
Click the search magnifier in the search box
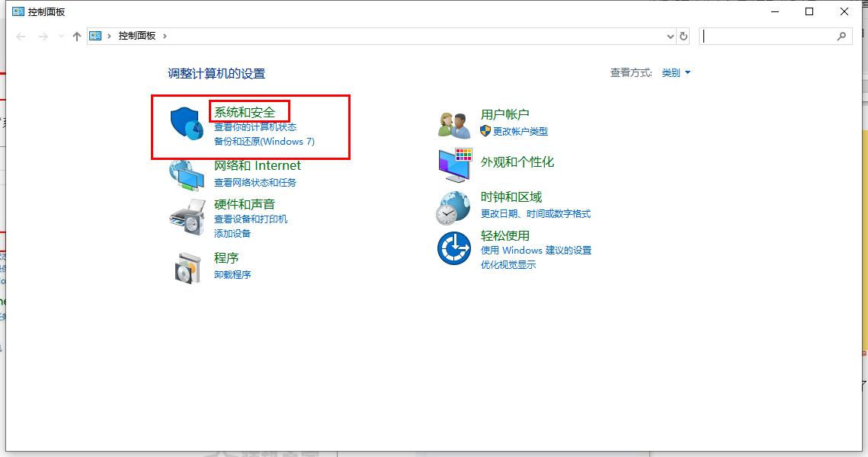pos(841,36)
